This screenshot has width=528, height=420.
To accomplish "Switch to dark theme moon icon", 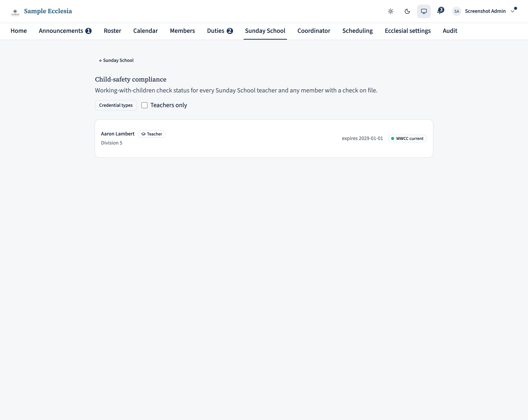I will (x=407, y=11).
